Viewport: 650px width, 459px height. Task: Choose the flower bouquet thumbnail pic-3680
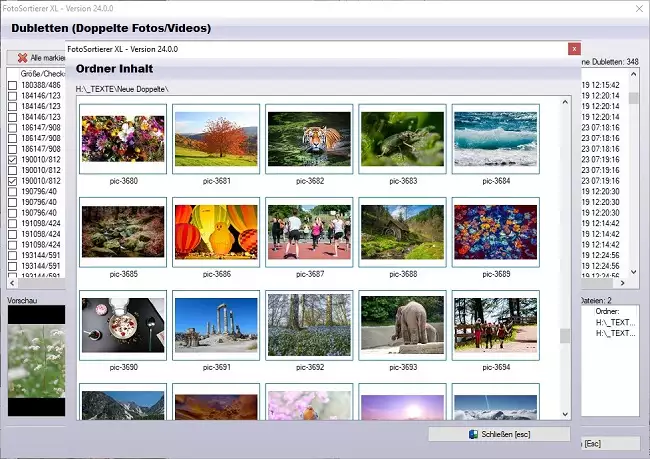click(122, 139)
